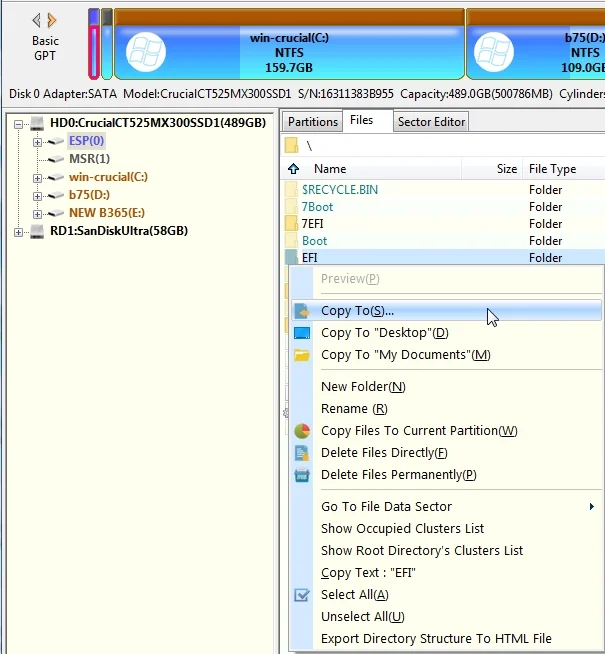The image size is (605, 654).
Task: Choose Copy Files To Current Partition(W)
Action: (446, 431)
